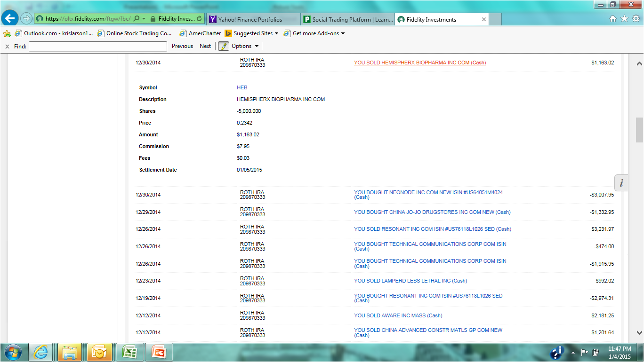Click the browser Back arrow button
The height and width of the screenshot is (362, 644).
[x=10, y=19]
